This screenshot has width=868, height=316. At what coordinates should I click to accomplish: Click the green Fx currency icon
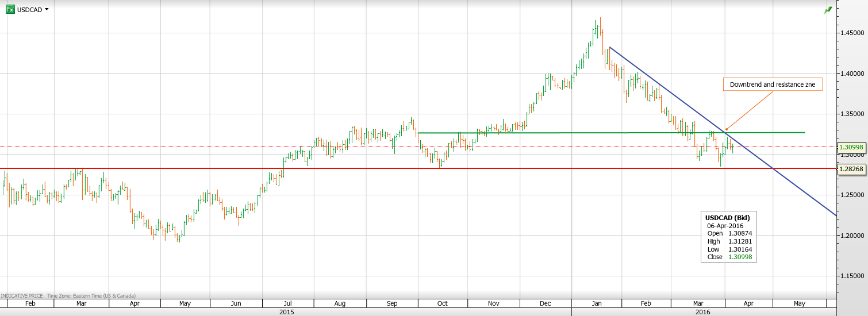[10, 10]
